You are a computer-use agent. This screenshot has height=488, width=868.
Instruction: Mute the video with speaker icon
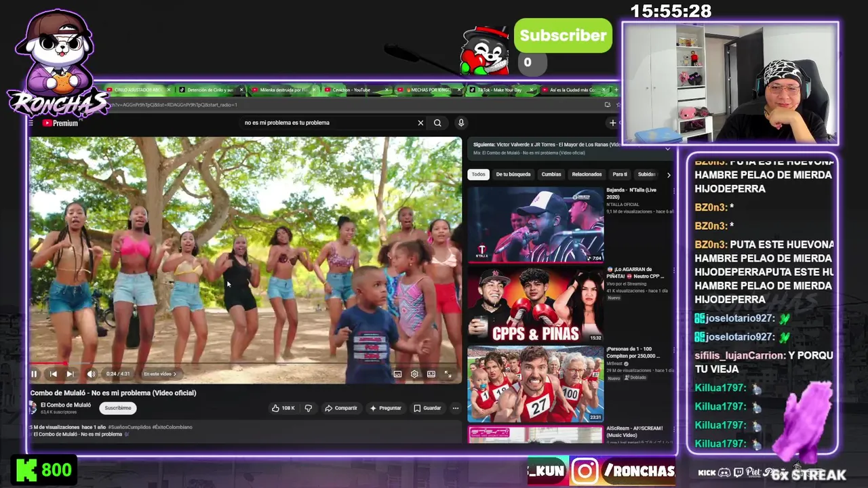91,374
